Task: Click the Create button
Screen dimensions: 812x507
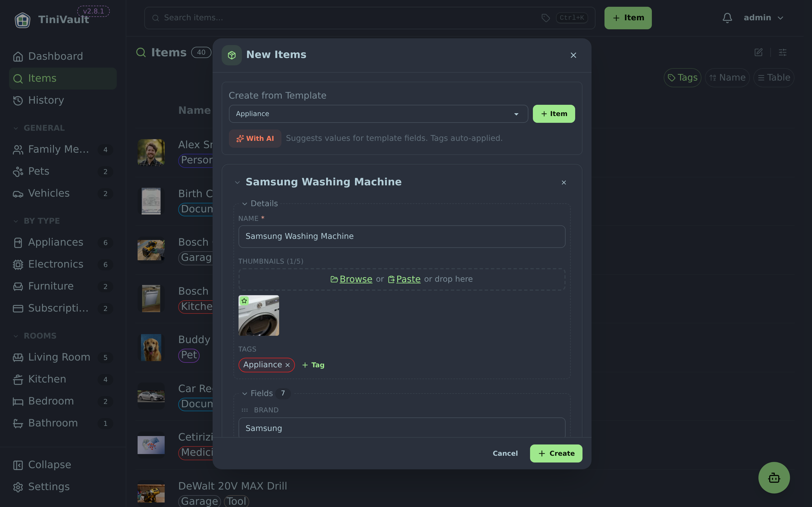Action: (x=556, y=453)
